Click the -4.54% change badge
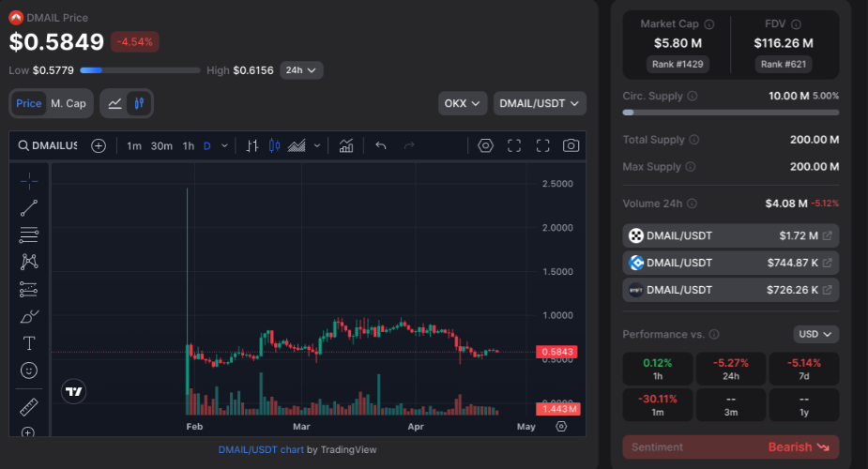The image size is (868, 469). (134, 42)
